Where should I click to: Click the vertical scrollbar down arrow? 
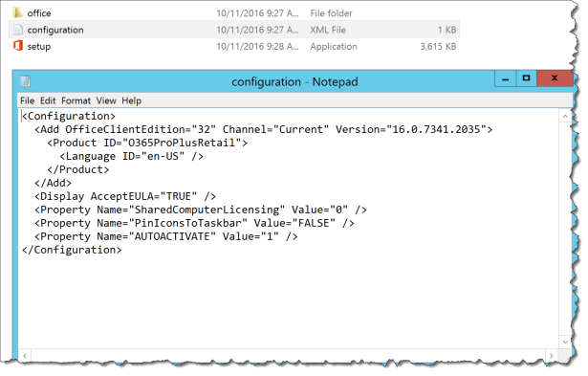tap(565, 342)
